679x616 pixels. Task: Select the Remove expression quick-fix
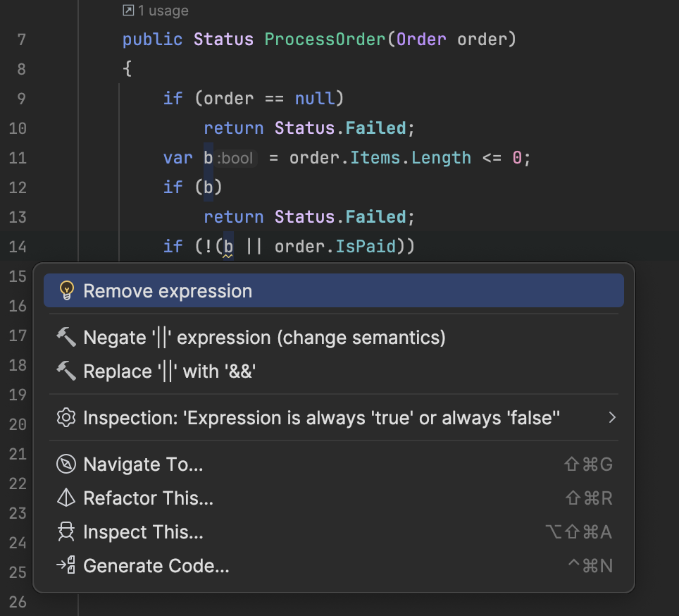[x=168, y=291]
